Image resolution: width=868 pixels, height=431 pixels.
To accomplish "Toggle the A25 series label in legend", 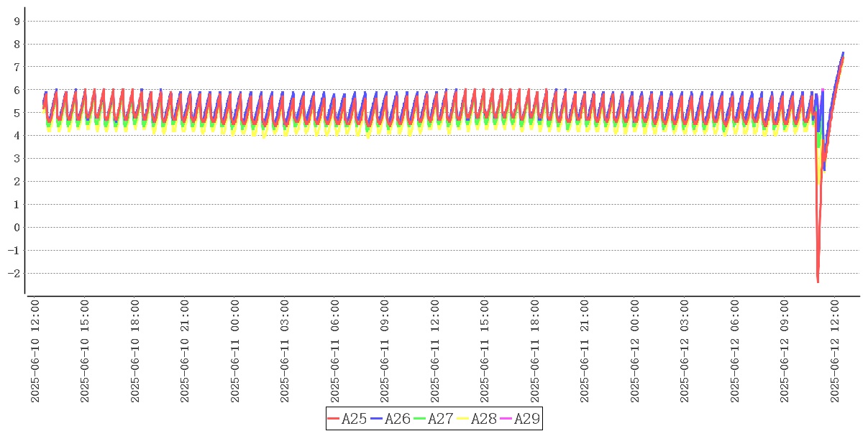I will pos(354,419).
